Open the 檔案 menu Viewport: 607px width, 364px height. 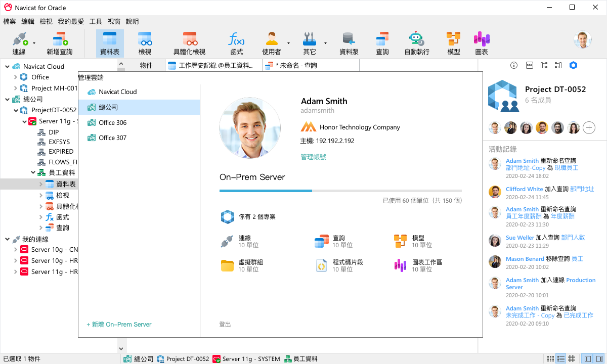10,22
